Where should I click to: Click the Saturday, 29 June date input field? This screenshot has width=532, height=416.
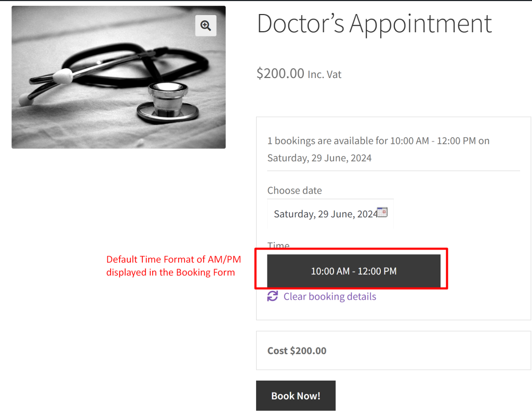pyautogui.click(x=325, y=214)
